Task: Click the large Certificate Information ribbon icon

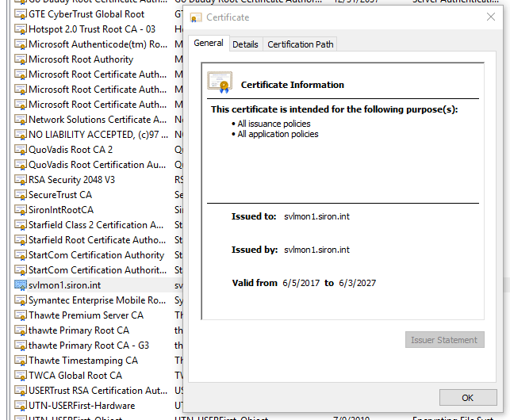Action: (220, 82)
